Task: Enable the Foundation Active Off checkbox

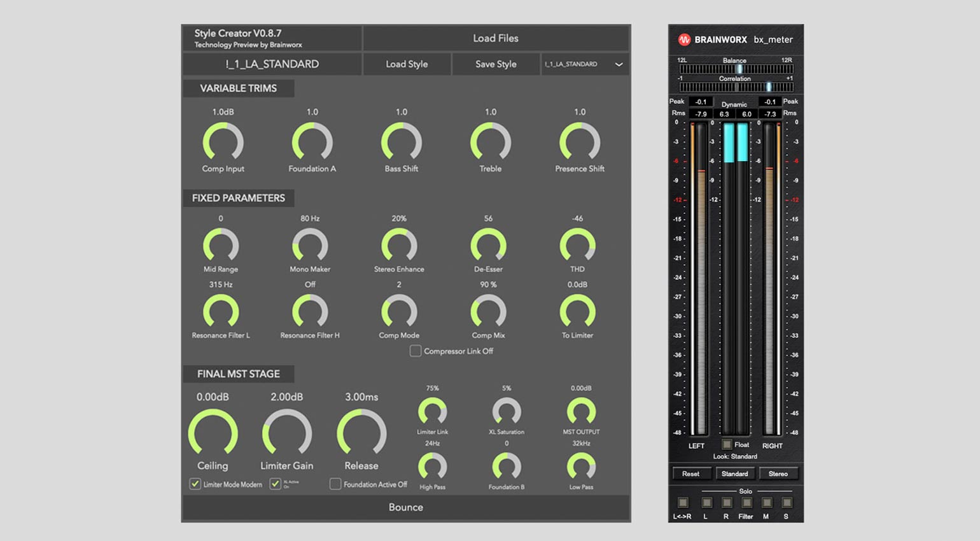Action: click(335, 484)
